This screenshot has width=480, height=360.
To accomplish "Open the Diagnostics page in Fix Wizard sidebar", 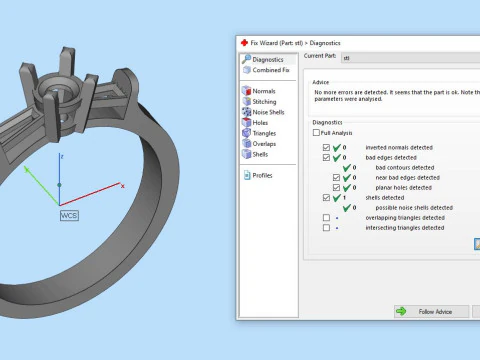I will click(268, 59).
